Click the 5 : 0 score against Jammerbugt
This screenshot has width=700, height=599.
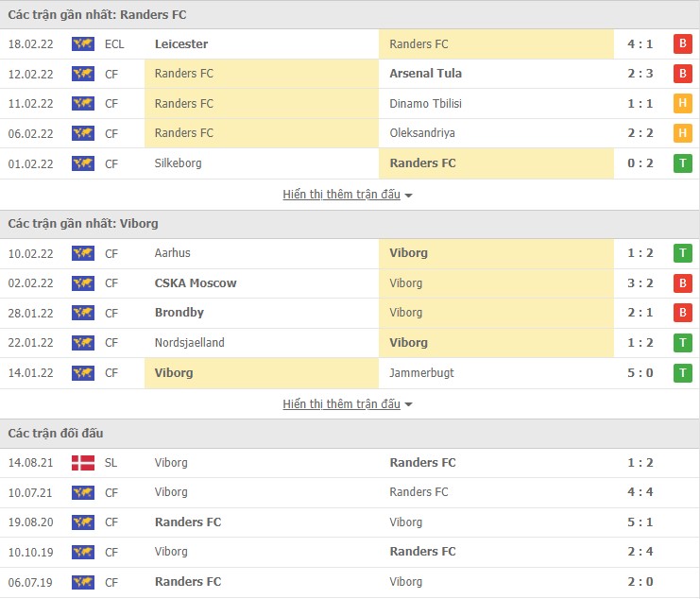pos(640,372)
